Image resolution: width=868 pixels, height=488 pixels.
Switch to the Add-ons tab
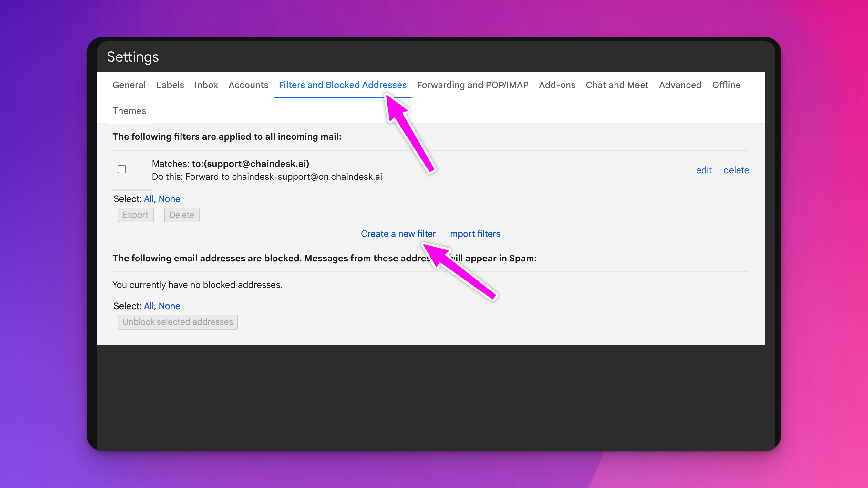[x=557, y=85]
